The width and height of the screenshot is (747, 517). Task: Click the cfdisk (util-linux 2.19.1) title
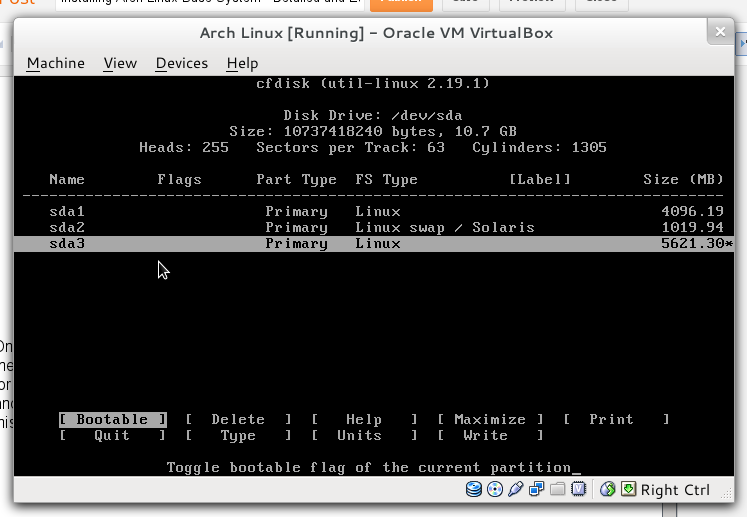click(373, 83)
